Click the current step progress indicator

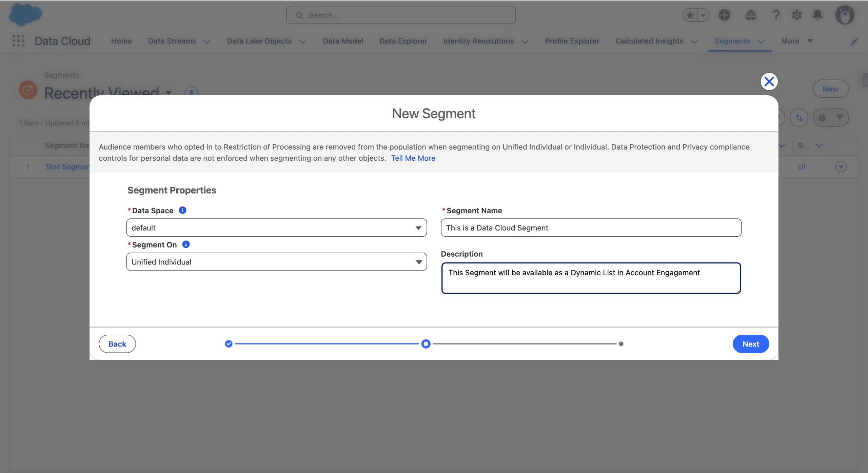click(426, 344)
